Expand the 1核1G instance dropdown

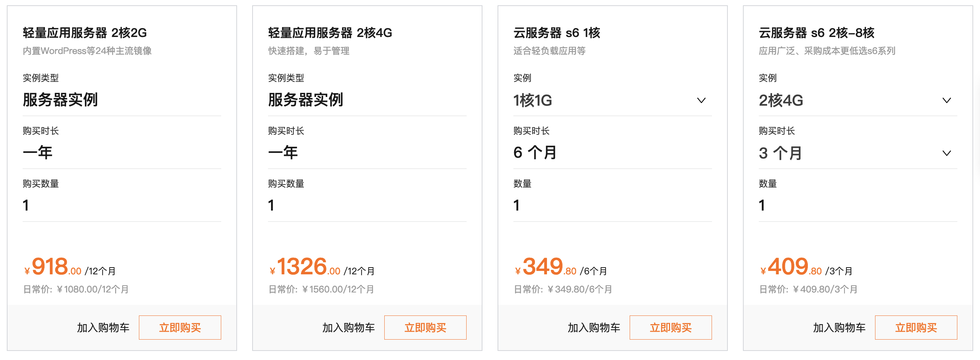pyautogui.click(x=702, y=100)
